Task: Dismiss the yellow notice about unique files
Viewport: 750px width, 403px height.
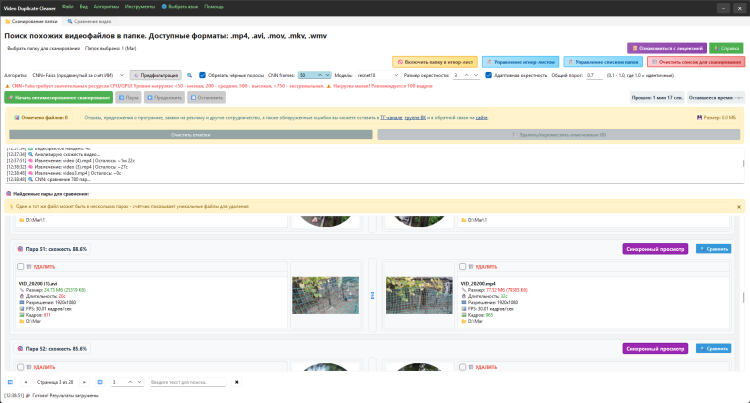Action: [x=739, y=207]
